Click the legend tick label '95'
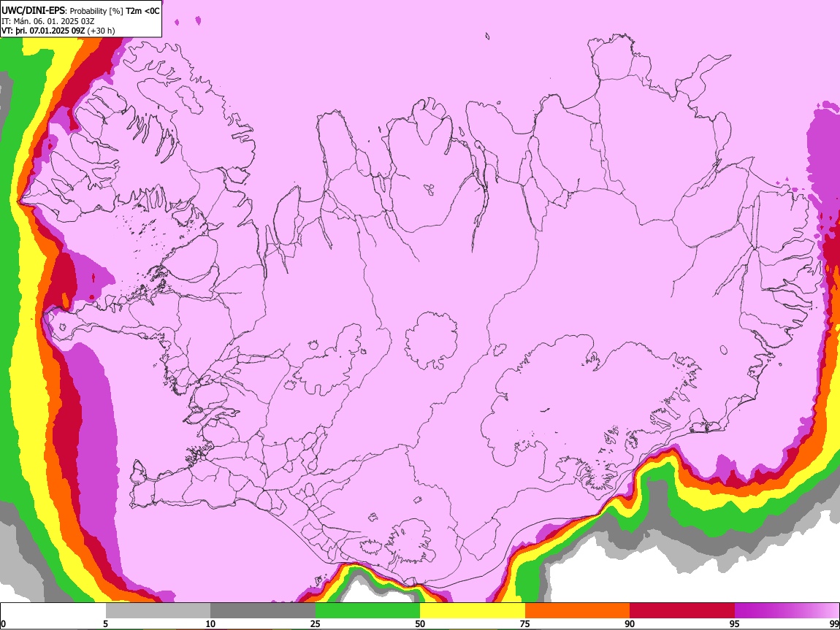Screen dimensions: 840x630 coord(735,623)
